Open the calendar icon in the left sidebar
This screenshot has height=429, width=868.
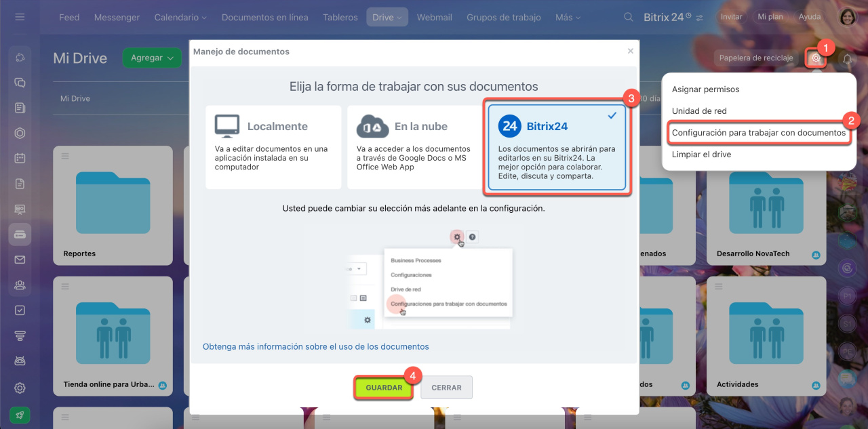[20, 159]
